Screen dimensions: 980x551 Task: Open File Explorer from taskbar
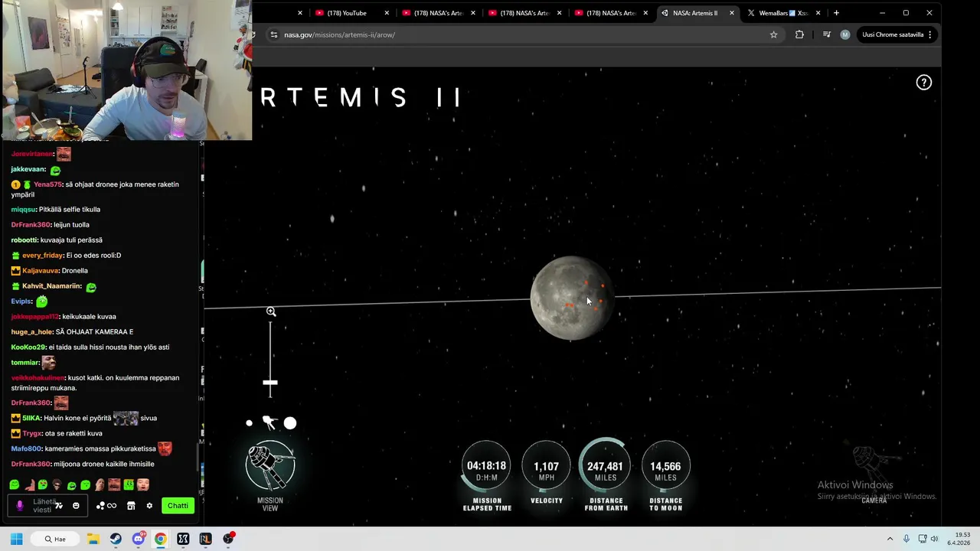pos(93,539)
